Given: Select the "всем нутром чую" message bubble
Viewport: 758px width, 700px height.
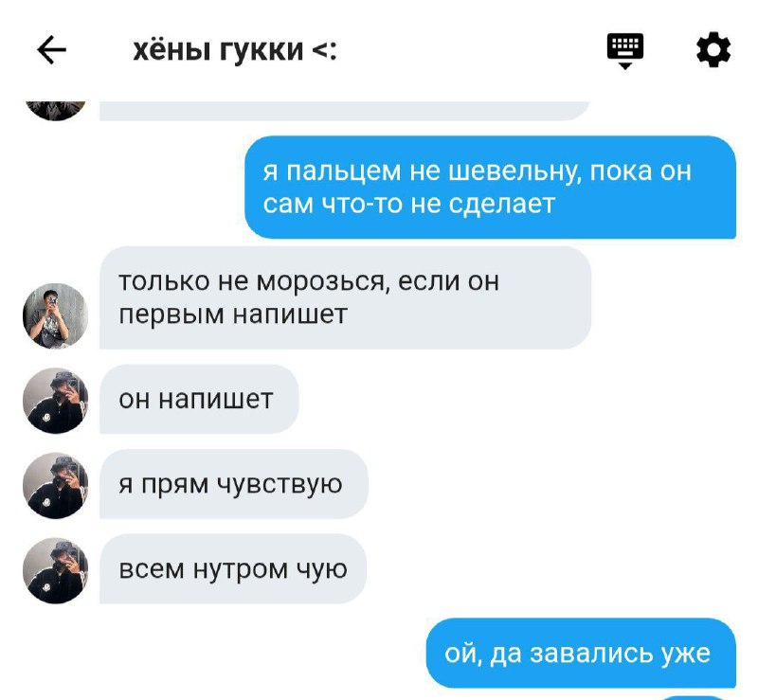Looking at the screenshot, I should [x=233, y=569].
